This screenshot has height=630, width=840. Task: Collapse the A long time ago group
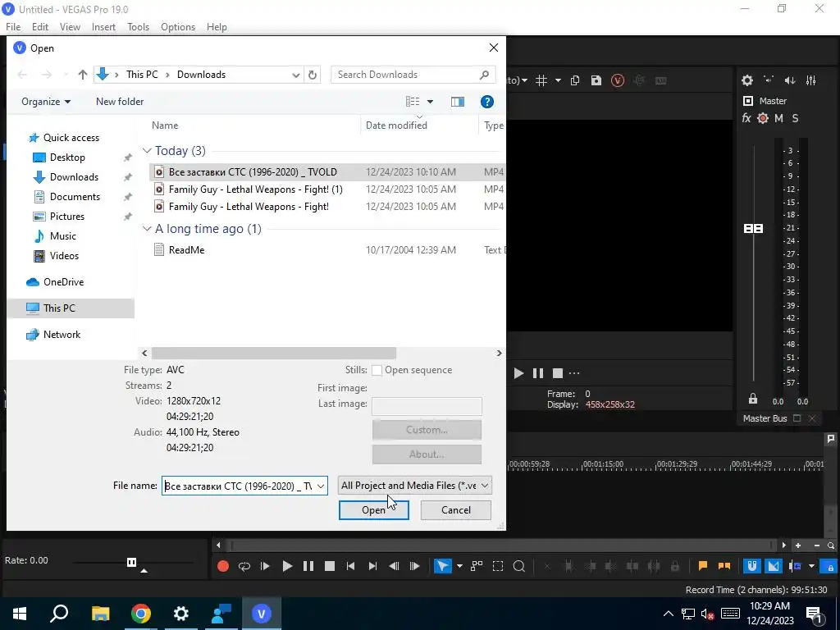[147, 229]
